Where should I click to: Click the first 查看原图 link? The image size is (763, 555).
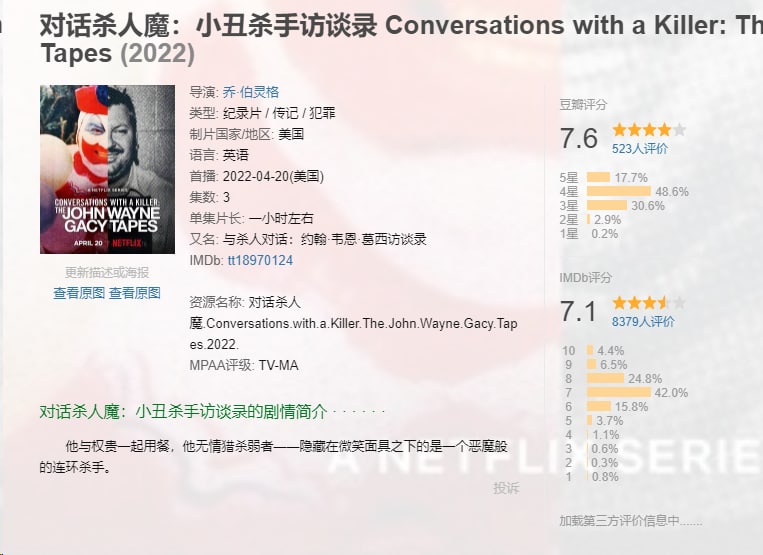(79, 293)
